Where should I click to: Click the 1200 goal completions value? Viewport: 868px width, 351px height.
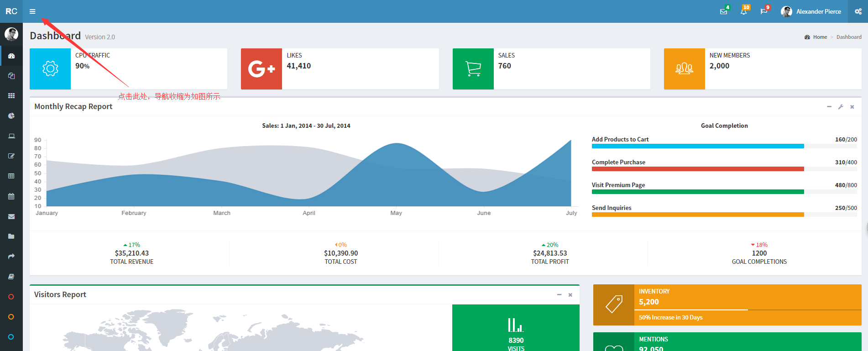(759, 253)
